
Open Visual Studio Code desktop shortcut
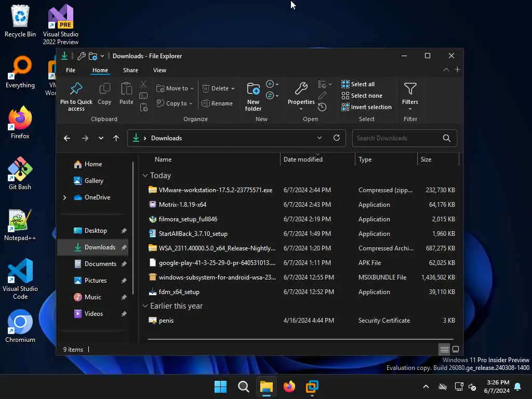[20, 279]
